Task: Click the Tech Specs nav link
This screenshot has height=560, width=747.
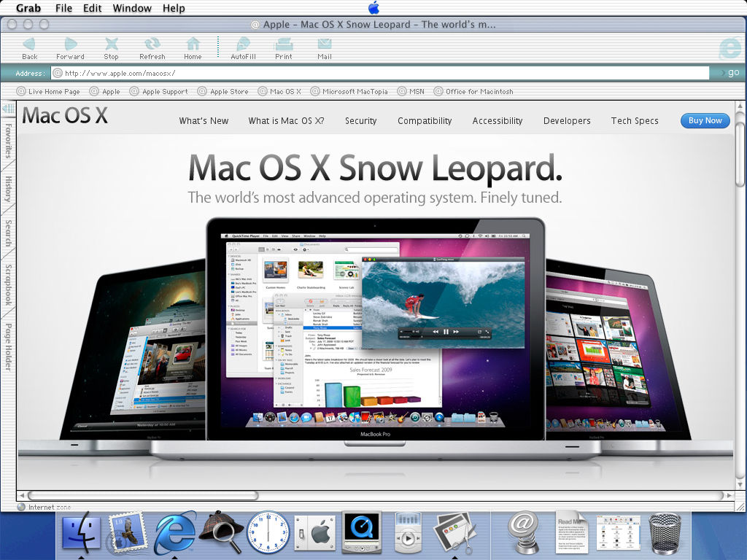Action: [x=635, y=121]
